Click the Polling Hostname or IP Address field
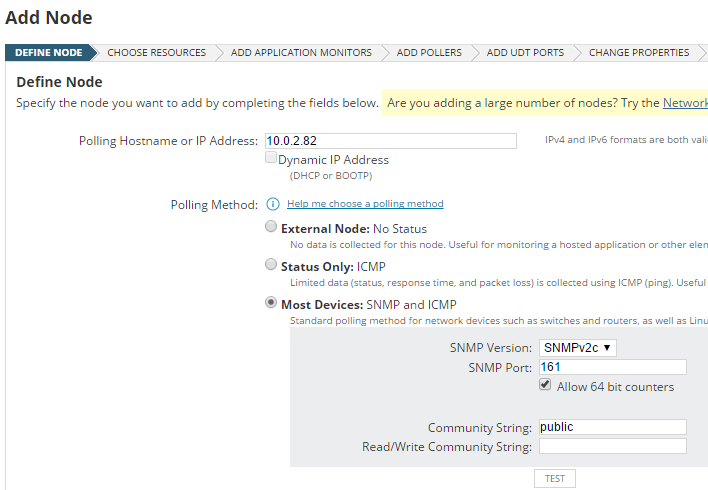The width and height of the screenshot is (708, 490). tap(390, 141)
